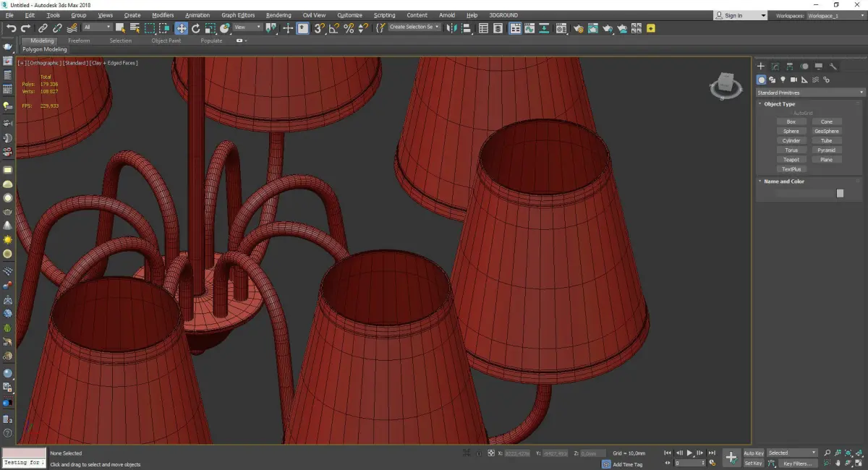Image resolution: width=868 pixels, height=470 pixels.
Task: Click the Teapot primitive button
Action: pyautogui.click(x=791, y=160)
